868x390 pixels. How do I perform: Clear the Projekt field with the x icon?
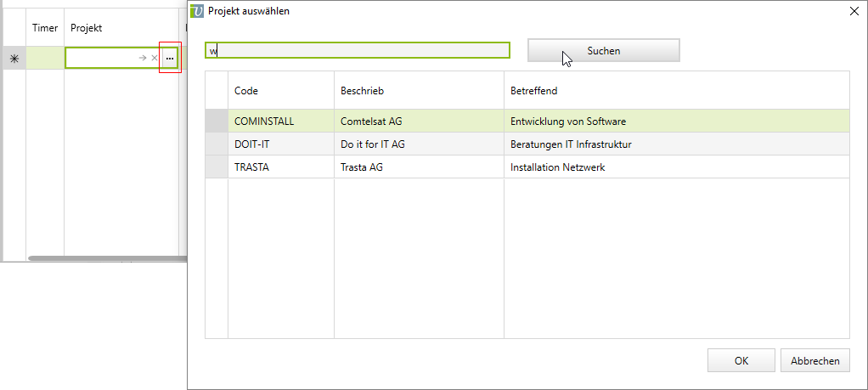pyautogui.click(x=154, y=58)
